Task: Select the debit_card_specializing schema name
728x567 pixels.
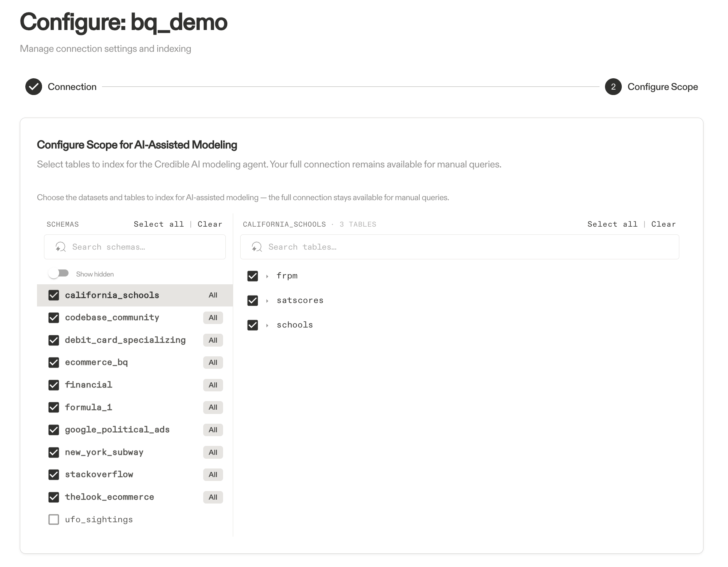Action: coord(125,340)
